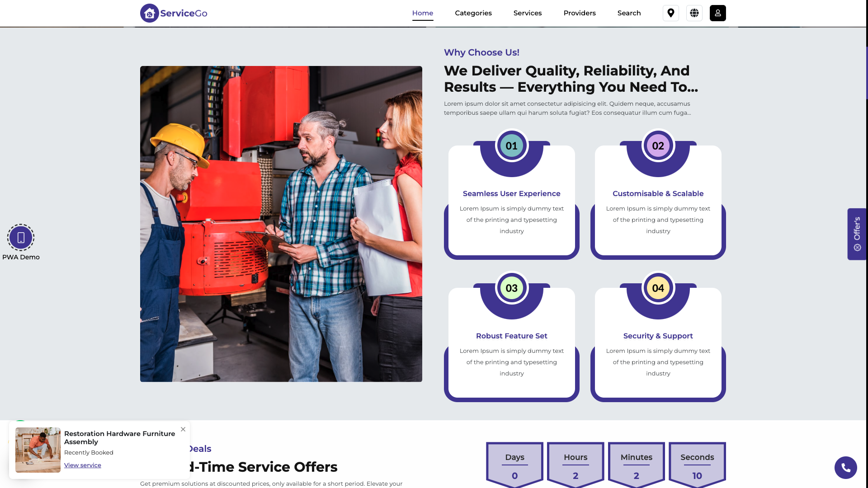This screenshot has width=868, height=488.
Task: Open the Search nav link
Action: click(x=629, y=13)
